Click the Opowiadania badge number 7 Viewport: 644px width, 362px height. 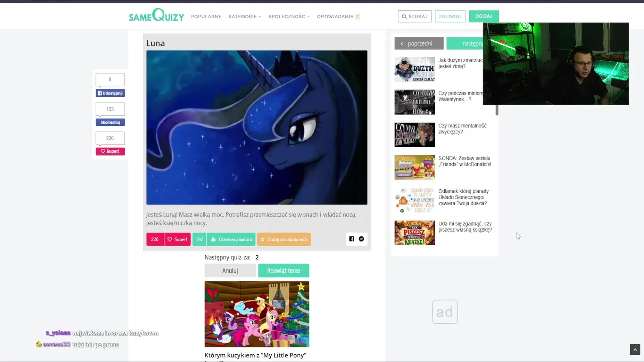click(x=357, y=17)
